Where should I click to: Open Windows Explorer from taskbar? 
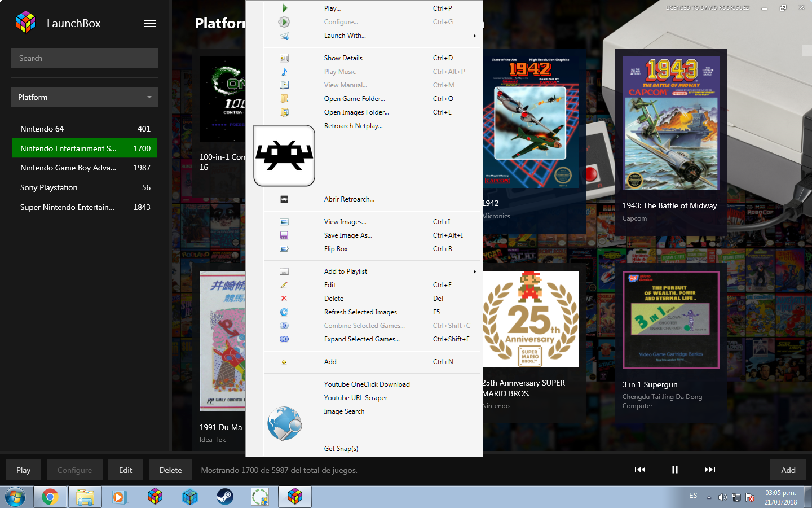tap(85, 497)
